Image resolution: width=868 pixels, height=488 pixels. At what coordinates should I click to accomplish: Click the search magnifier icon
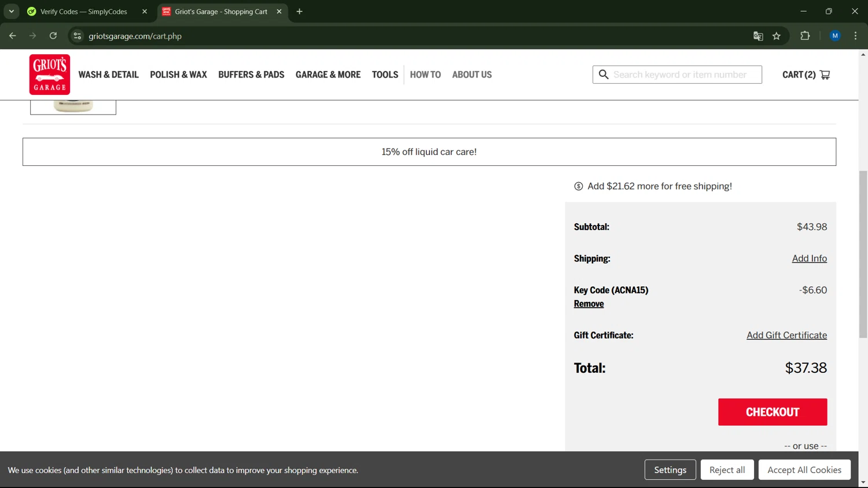click(x=604, y=75)
